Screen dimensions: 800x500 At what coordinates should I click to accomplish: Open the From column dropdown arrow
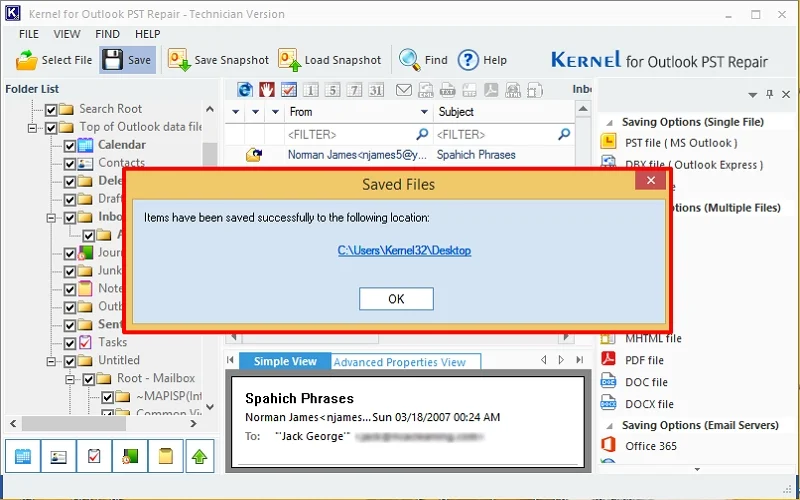423,112
